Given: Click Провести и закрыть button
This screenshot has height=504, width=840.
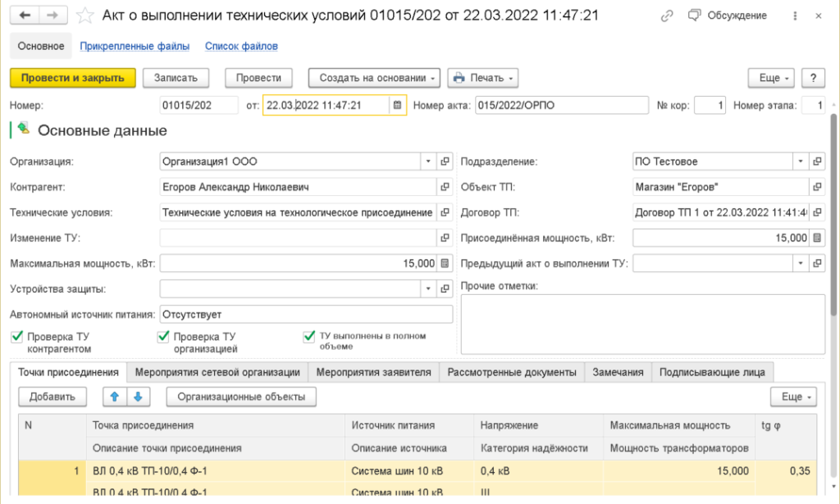Looking at the screenshot, I should (x=72, y=78).
